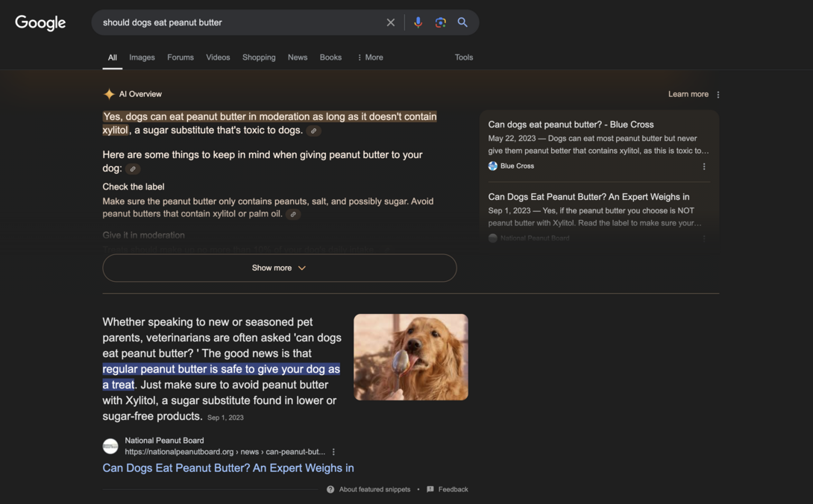Switch to the Images tab
813x504 pixels.
point(142,57)
